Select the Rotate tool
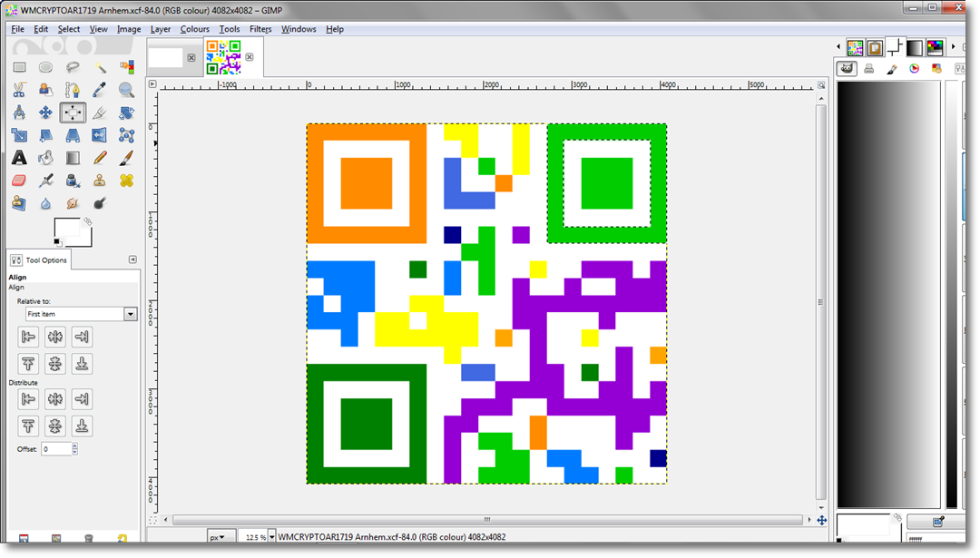This screenshot has height=558, width=980. click(x=126, y=113)
